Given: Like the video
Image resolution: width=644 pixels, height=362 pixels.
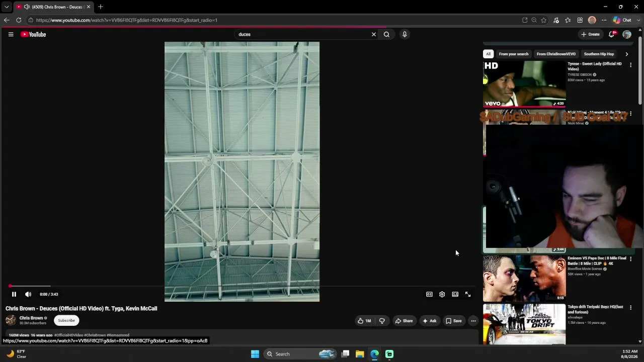Looking at the screenshot, I should click(x=364, y=321).
